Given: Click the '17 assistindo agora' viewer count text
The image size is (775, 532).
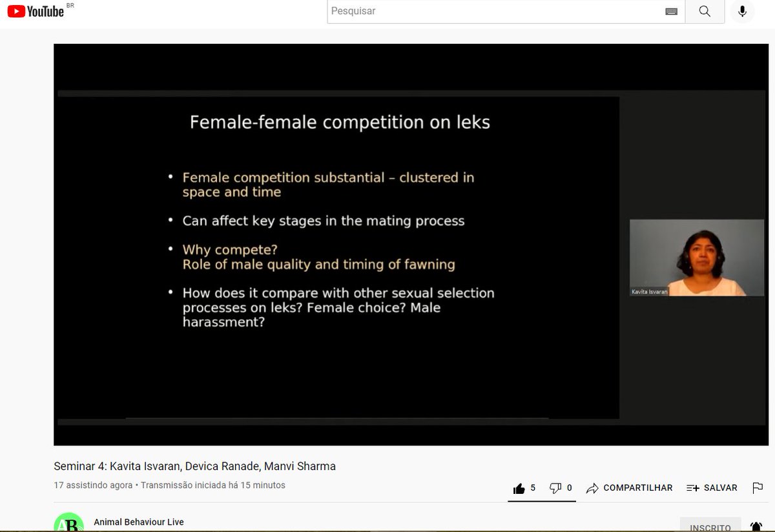Looking at the screenshot, I should tap(93, 485).
